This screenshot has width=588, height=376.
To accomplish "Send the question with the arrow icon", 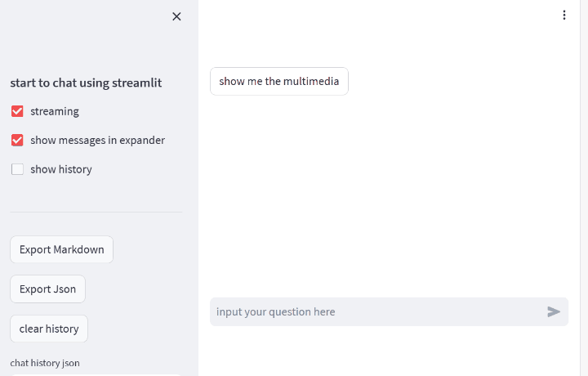I will point(554,311).
